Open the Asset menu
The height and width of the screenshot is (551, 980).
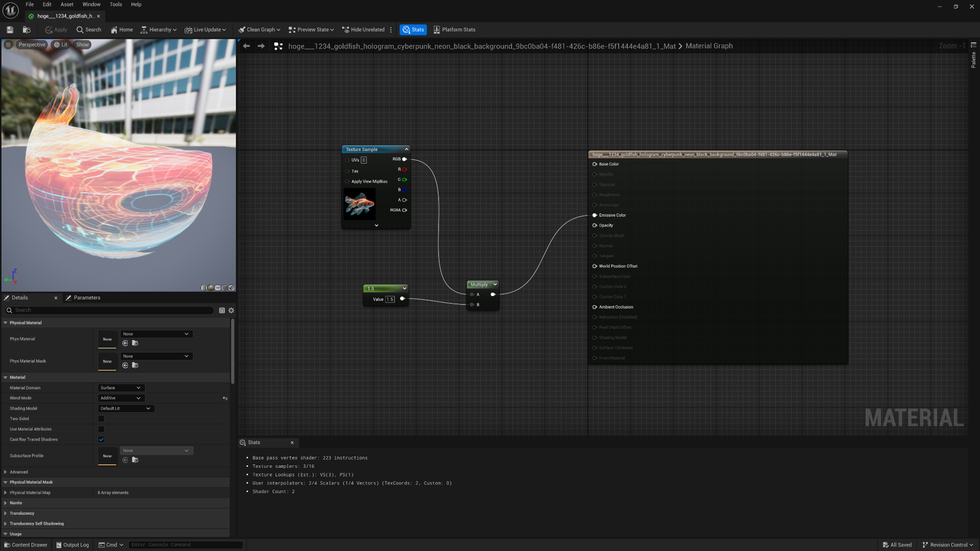pyautogui.click(x=67, y=4)
